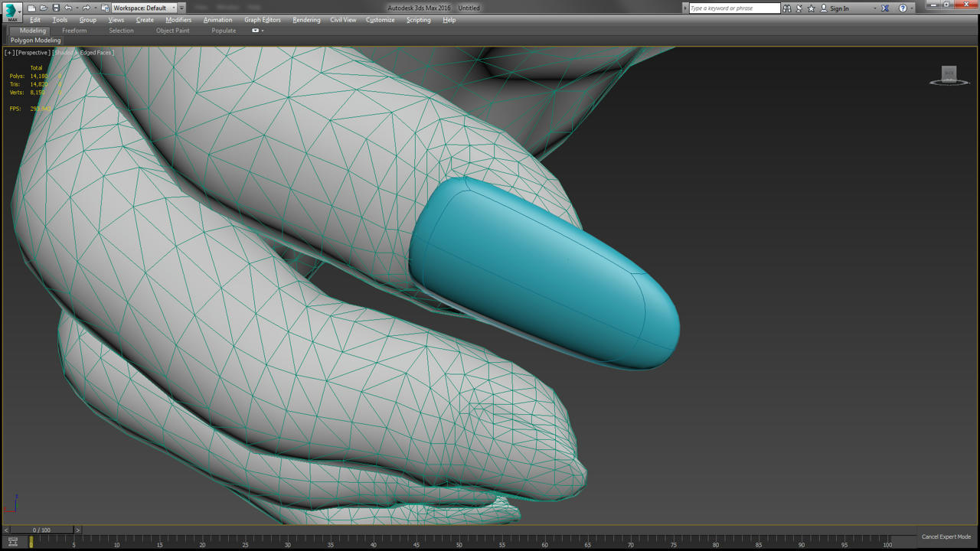Click the Tris statistic value 14,820
This screenshot has width=980, height=551.
coord(39,84)
